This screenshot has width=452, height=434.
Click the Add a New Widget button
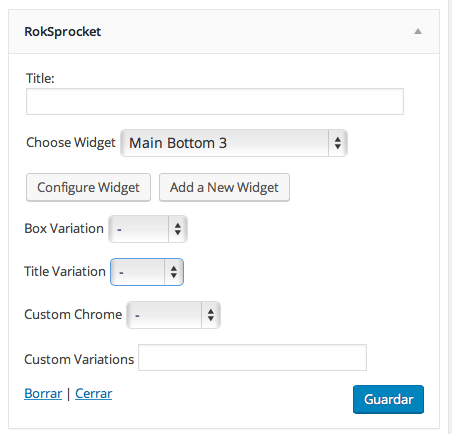coord(224,187)
